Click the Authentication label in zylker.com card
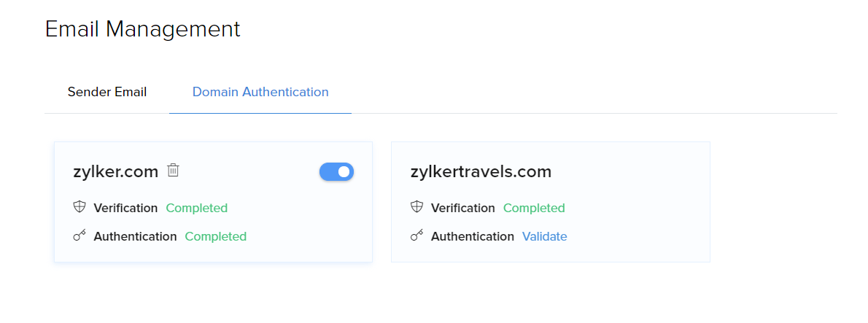This screenshot has width=868, height=323. coord(135,237)
